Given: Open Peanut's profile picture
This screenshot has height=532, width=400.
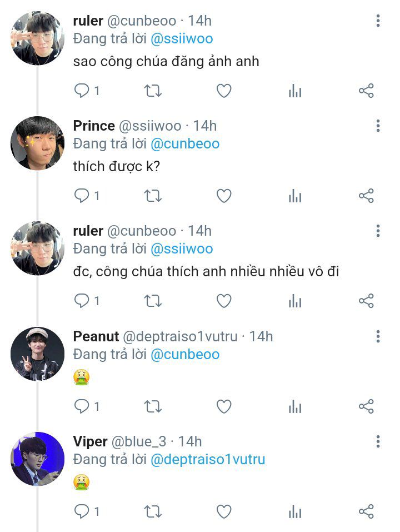Looking at the screenshot, I should coord(37,354).
